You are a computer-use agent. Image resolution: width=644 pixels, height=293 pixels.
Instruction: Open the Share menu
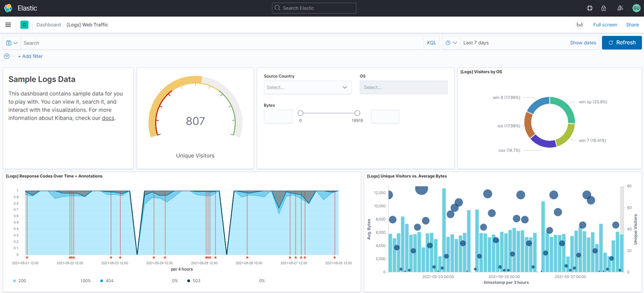point(632,24)
